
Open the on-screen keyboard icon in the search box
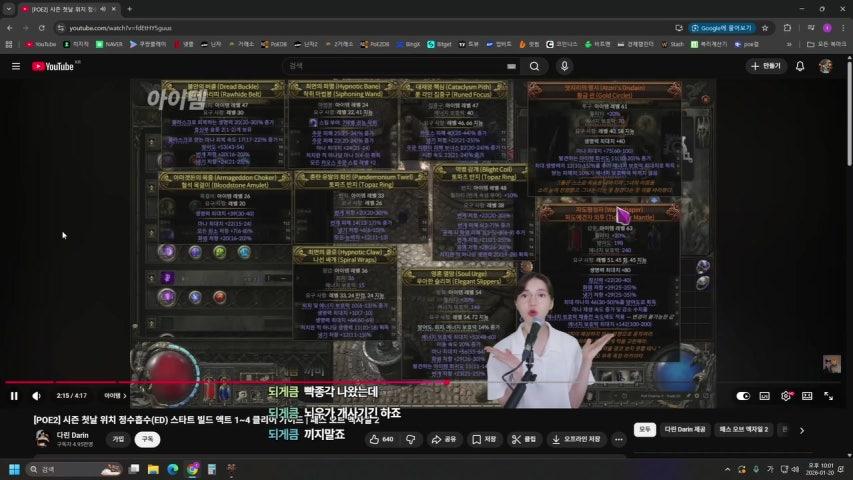(x=511, y=66)
